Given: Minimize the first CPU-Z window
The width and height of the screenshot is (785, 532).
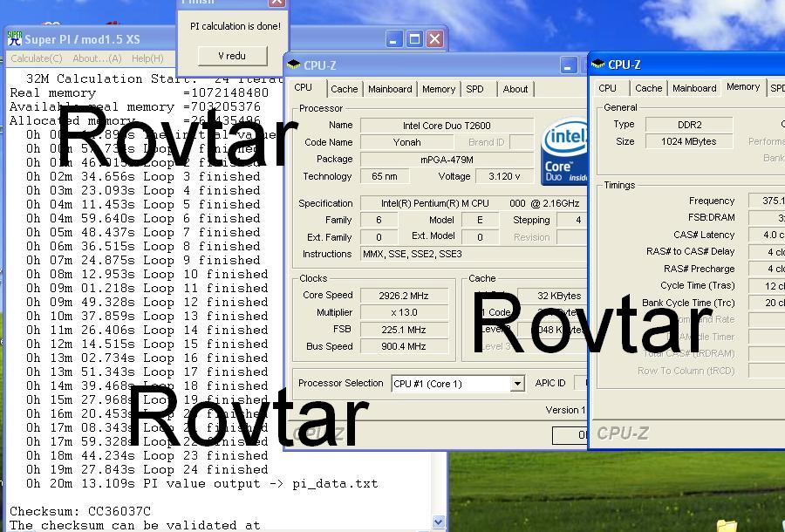Looking at the screenshot, I should [569, 65].
